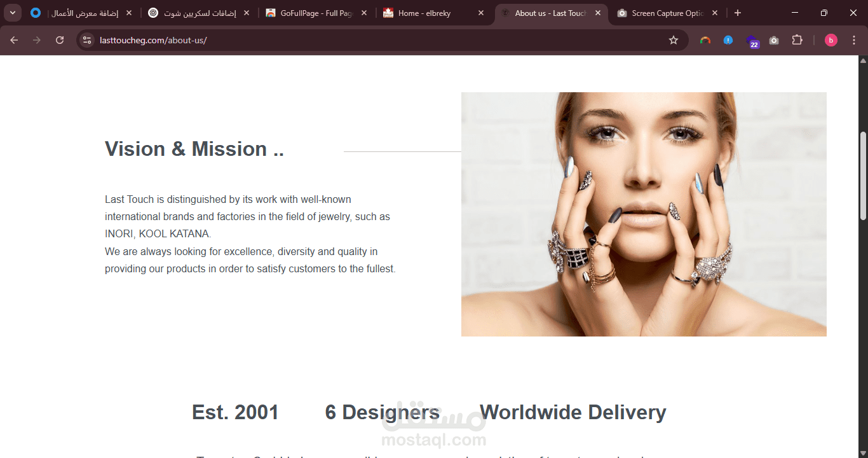
Task: Close the About us - Last Touch tab
Action: 598,13
